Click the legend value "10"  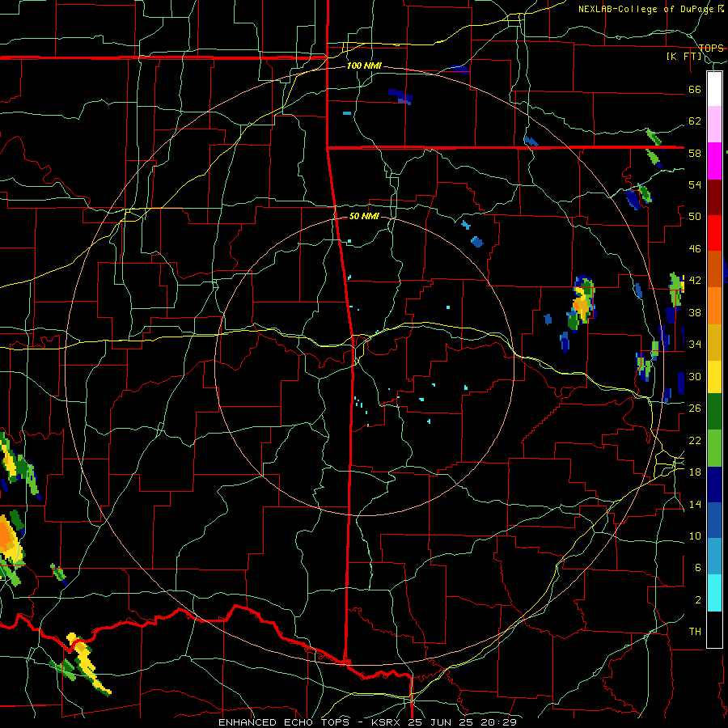[695, 535]
